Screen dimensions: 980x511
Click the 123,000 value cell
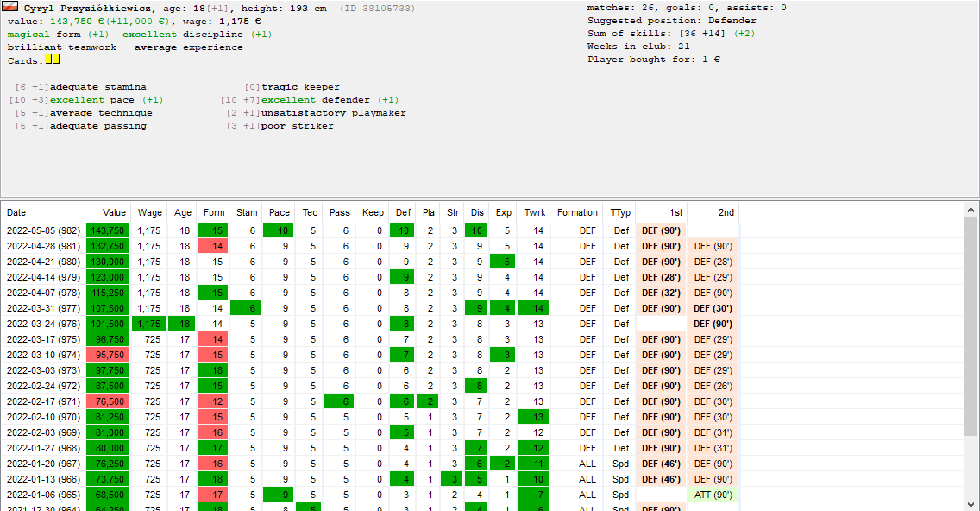108,277
